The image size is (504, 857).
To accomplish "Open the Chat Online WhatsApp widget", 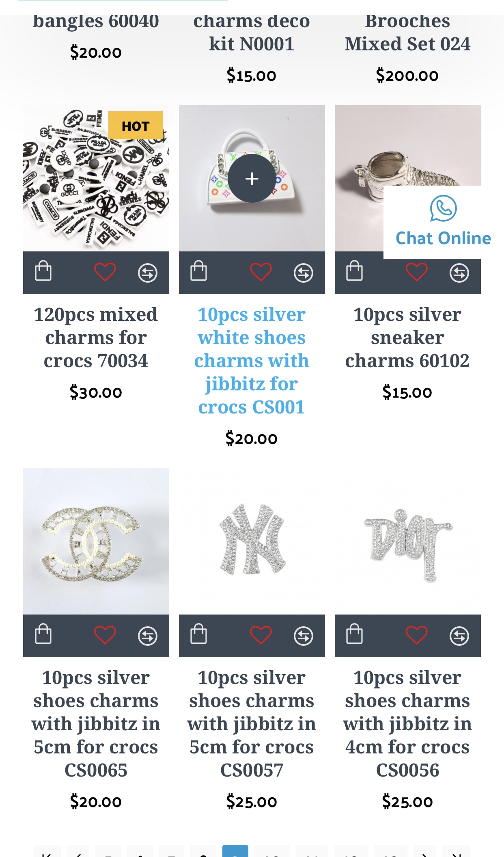I will [x=444, y=222].
